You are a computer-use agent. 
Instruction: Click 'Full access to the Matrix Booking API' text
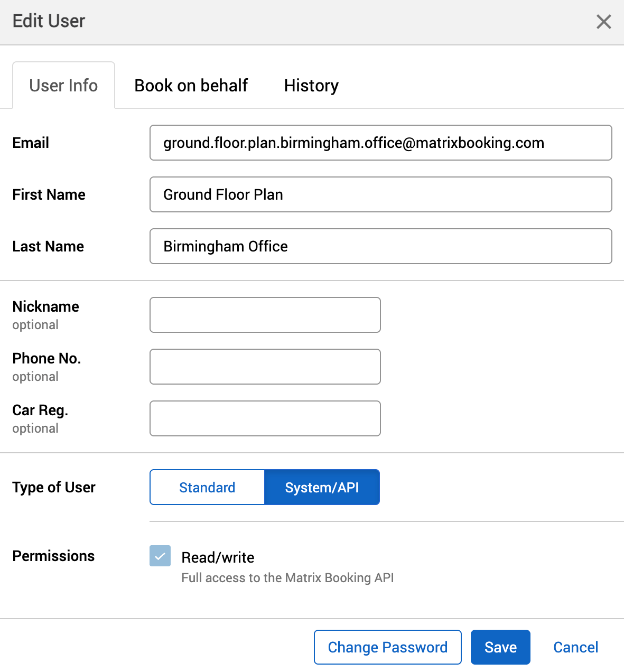tap(287, 577)
